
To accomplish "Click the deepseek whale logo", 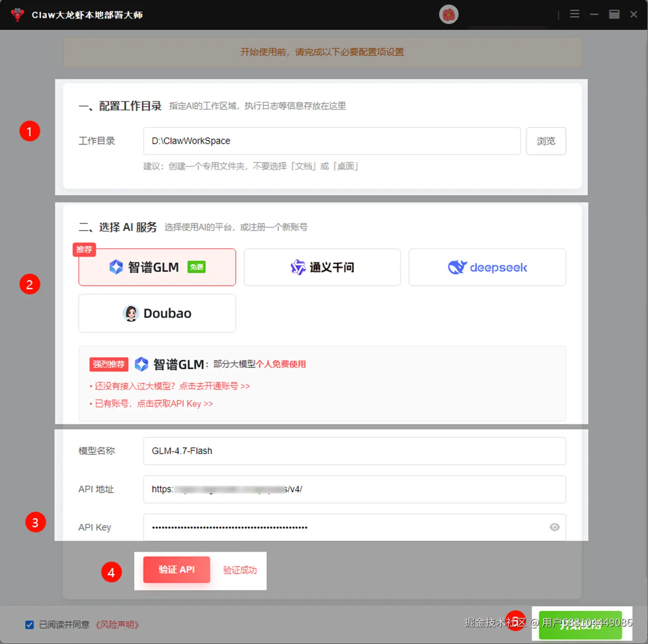I will 457,267.
